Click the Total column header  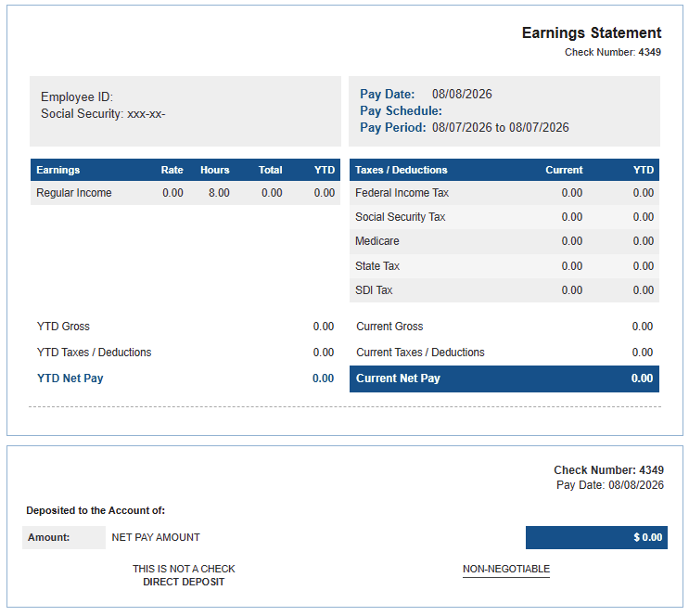click(270, 170)
